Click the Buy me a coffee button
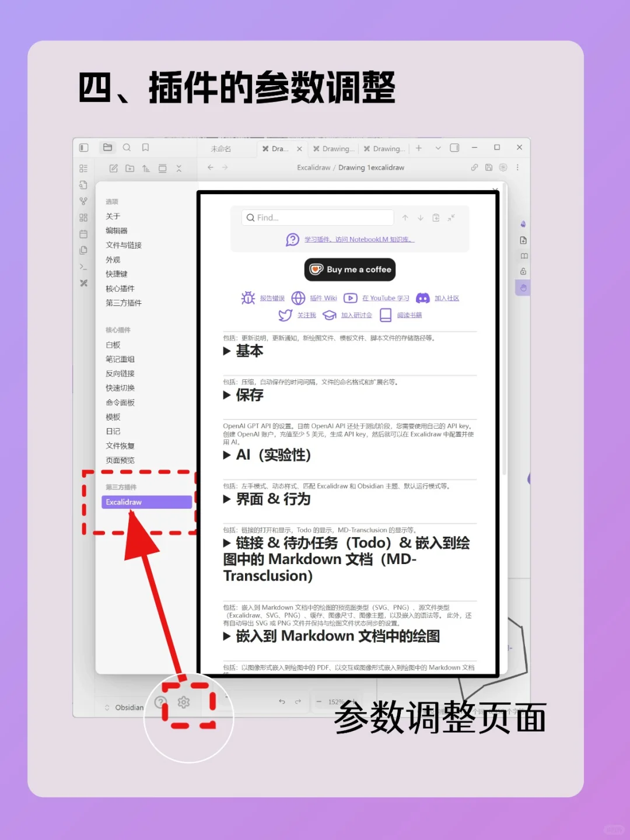This screenshot has width=630, height=840. (349, 269)
